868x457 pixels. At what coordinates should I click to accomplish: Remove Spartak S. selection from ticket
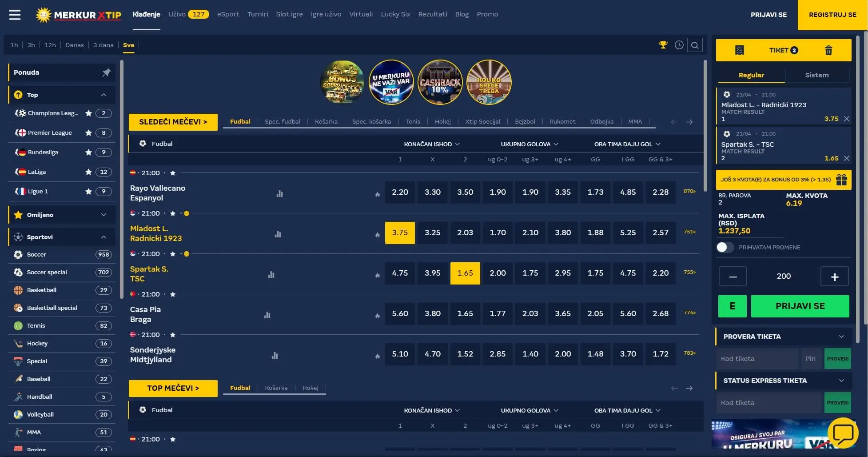[x=847, y=158]
